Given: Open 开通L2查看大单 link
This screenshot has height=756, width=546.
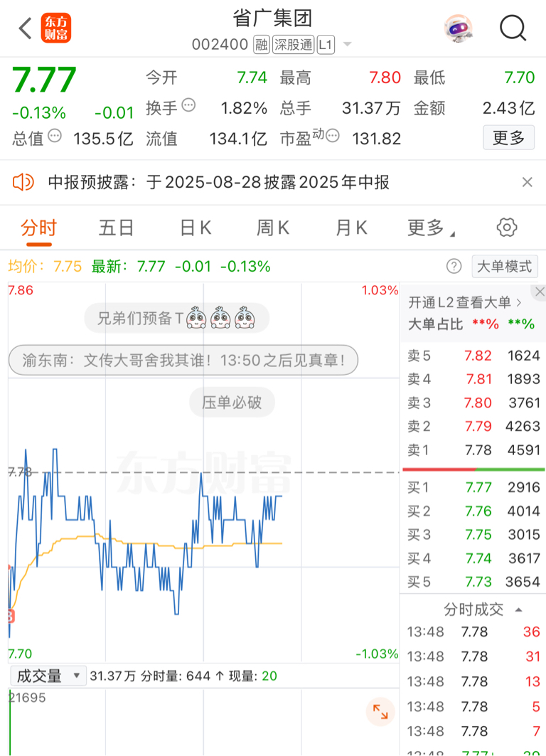Looking at the screenshot, I should (x=464, y=302).
